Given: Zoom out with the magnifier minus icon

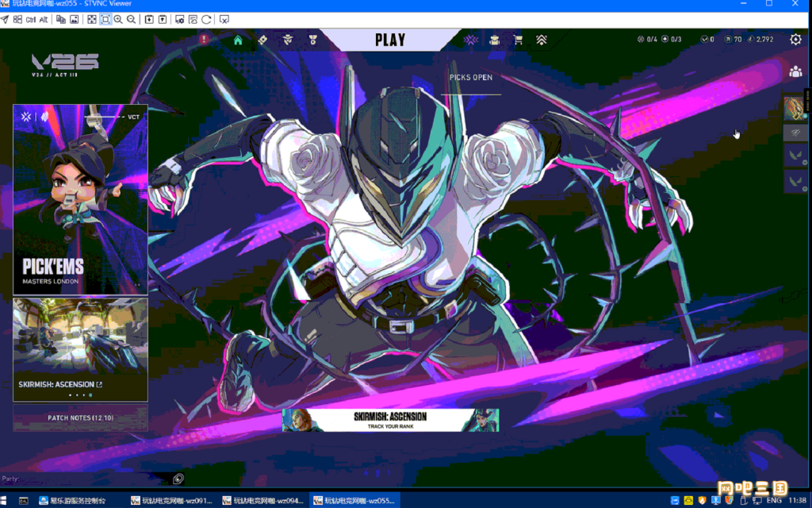Looking at the screenshot, I should pos(131,19).
